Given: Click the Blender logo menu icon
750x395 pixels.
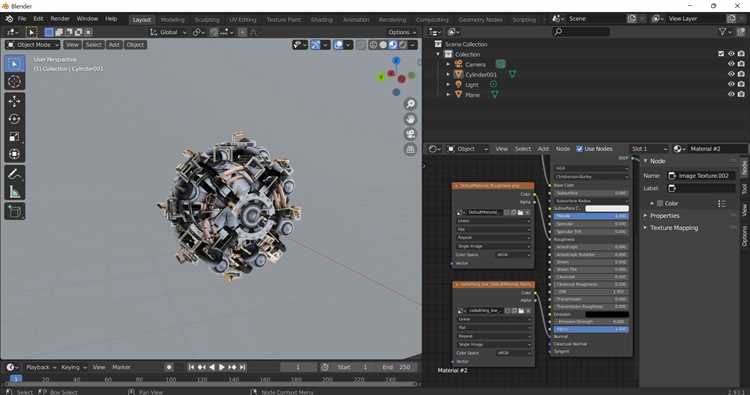Looking at the screenshot, I should pos(9,19).
